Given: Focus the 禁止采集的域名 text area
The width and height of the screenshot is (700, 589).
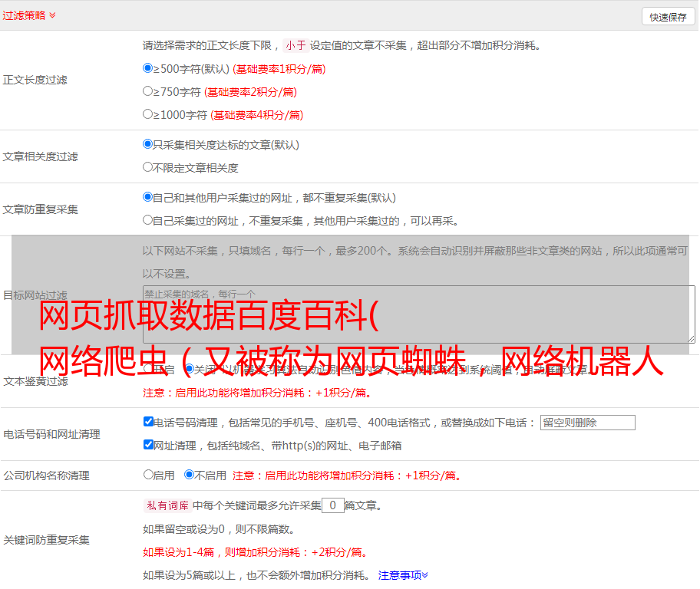Looking at the screenshot, I should pyautogui.click(x=418, y=314).
